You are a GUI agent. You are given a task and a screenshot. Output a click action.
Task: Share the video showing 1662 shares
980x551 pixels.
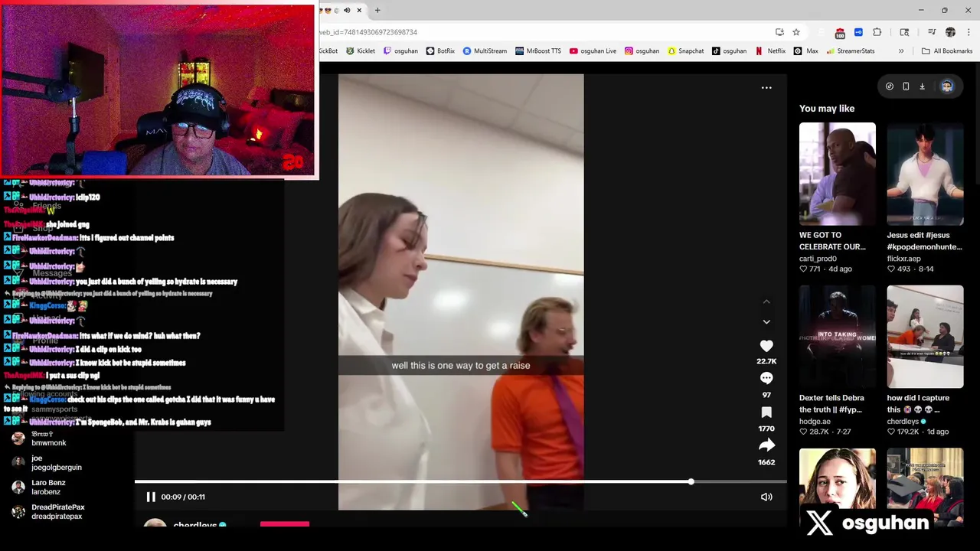[766, 445]
